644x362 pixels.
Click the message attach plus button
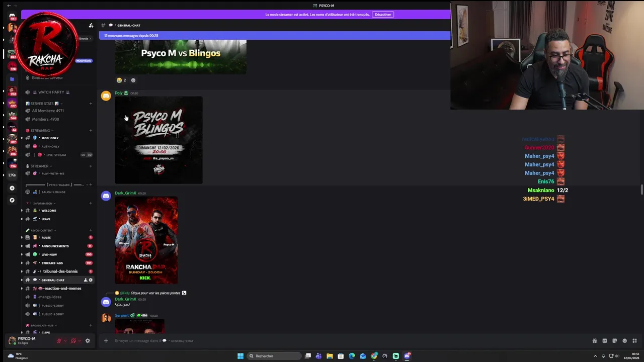106,341
